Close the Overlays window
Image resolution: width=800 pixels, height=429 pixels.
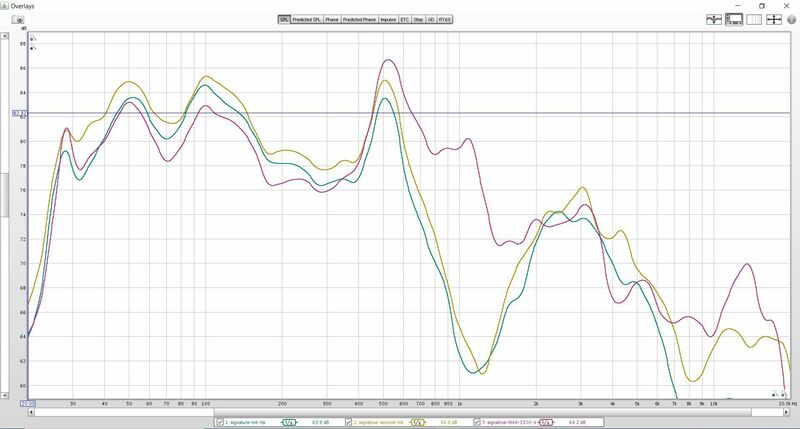(786, 6)
